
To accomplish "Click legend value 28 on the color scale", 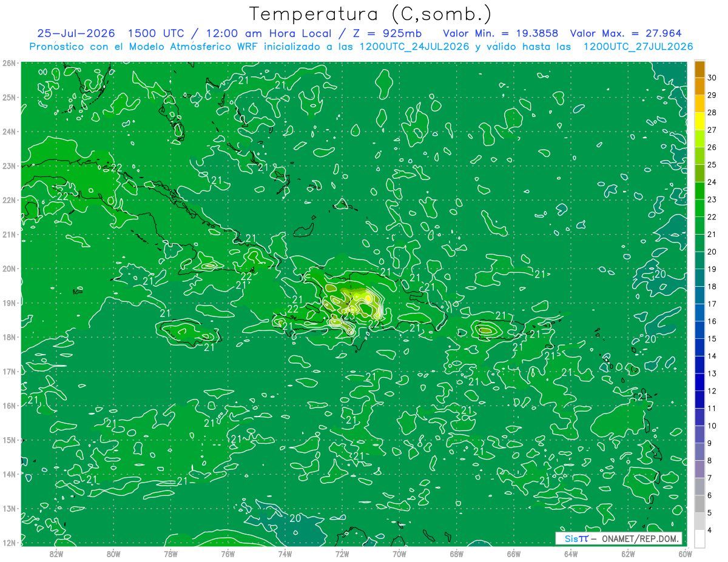I will (712, 112).
